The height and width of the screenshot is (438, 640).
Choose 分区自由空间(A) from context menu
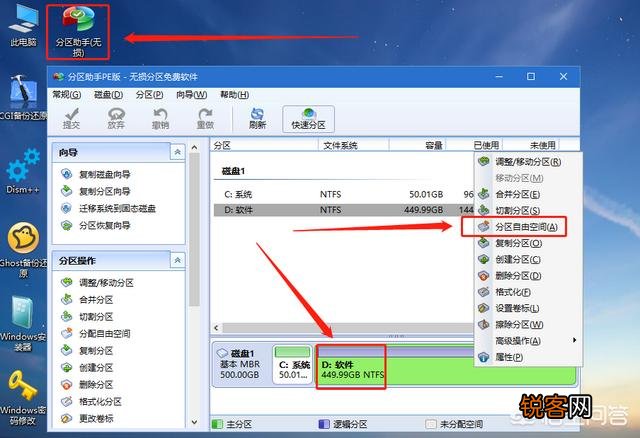[528, 227]
